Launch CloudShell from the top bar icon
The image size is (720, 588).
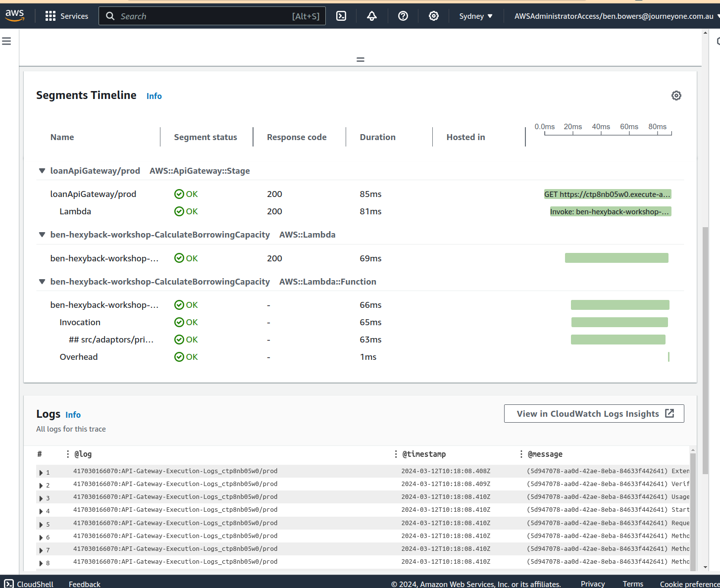pyautogui.click(x=341, y=16)
